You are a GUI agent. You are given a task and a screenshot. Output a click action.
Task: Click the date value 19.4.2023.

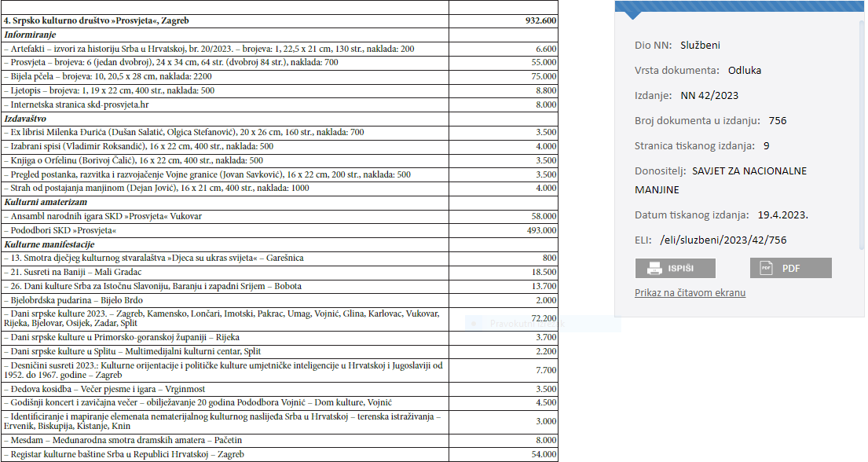coord(783,215)
